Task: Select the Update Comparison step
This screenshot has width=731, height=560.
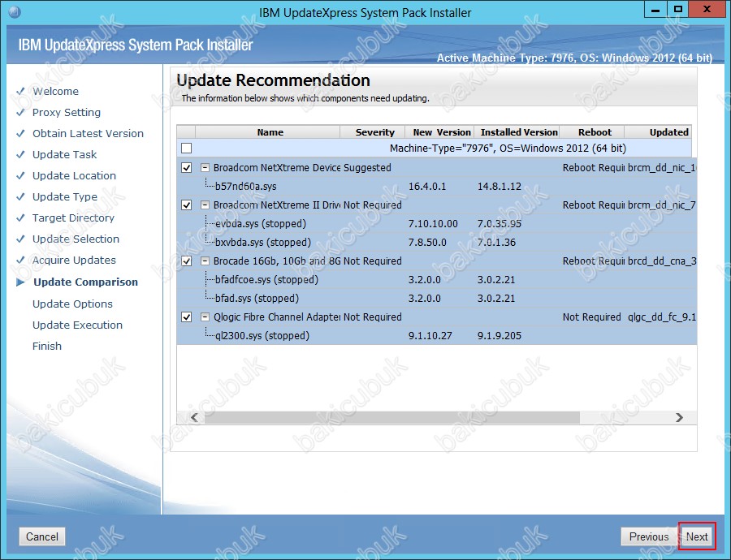Action: [x=86, y=282]
